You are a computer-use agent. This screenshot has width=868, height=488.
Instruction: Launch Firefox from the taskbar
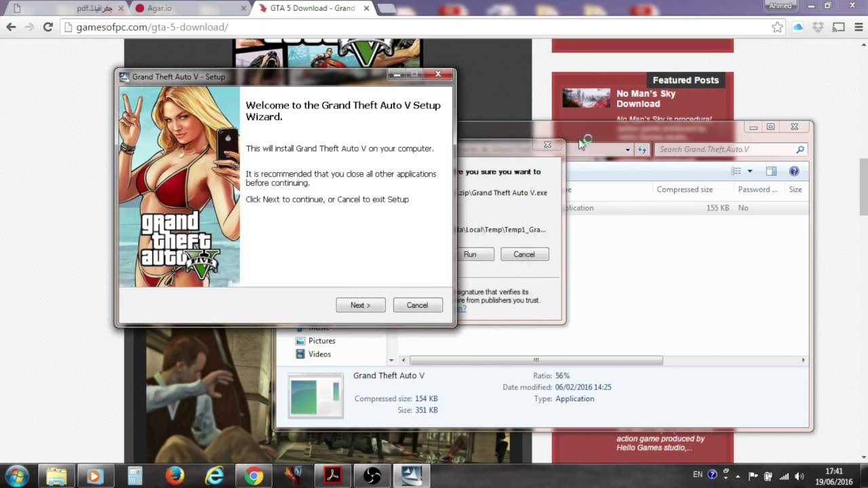click(x=175, y=476)
